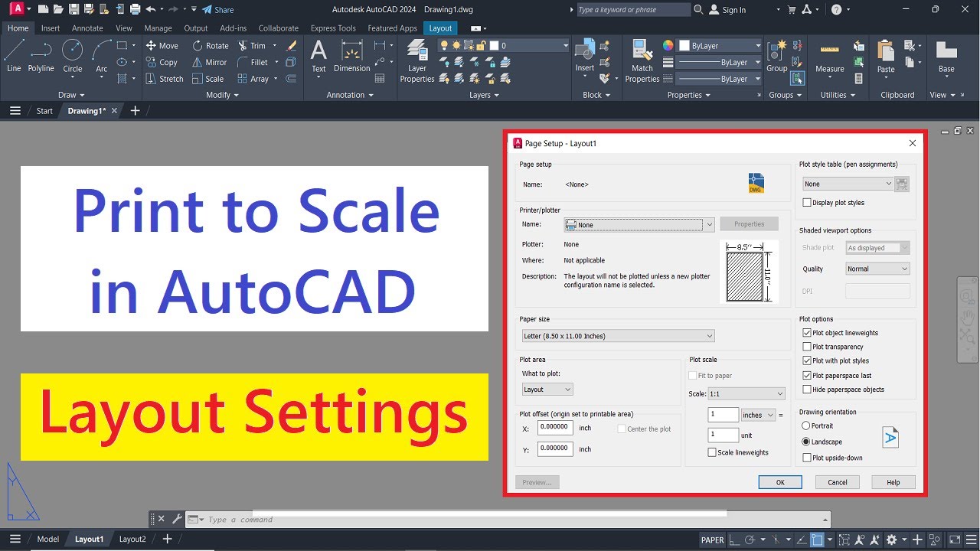Image resolution: width=980 pixels, height=551 pixels.
Task: Click the Array tool
Action: [253, 79]
